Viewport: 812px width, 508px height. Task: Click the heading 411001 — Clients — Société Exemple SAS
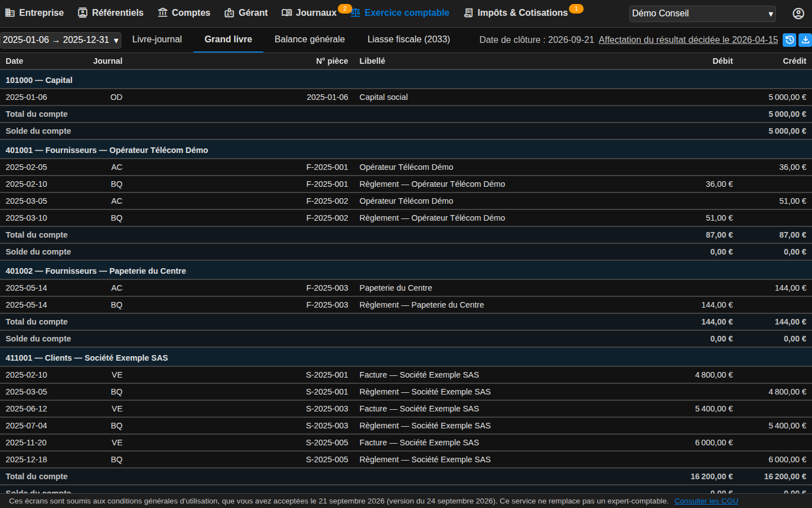[x=87, y=358]
